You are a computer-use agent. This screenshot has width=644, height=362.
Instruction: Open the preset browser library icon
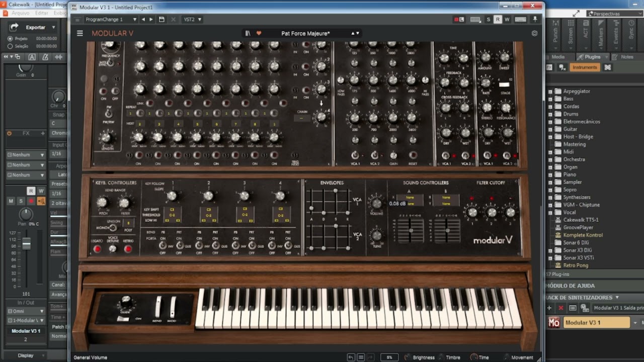point(248,33)
